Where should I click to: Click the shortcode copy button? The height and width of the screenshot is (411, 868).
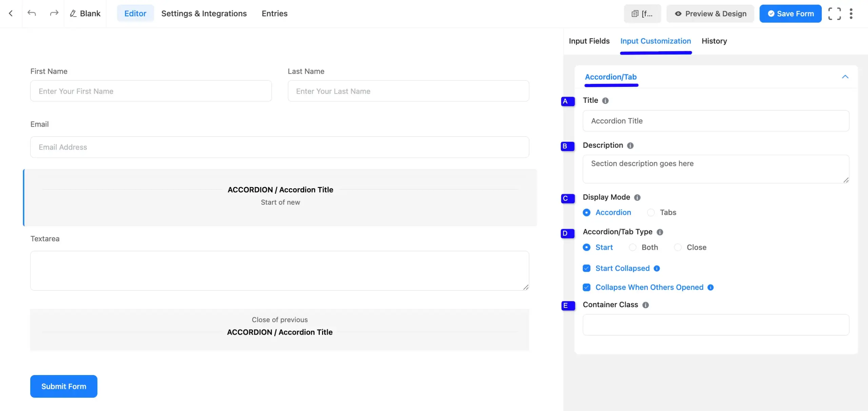(x=642, y=14)
